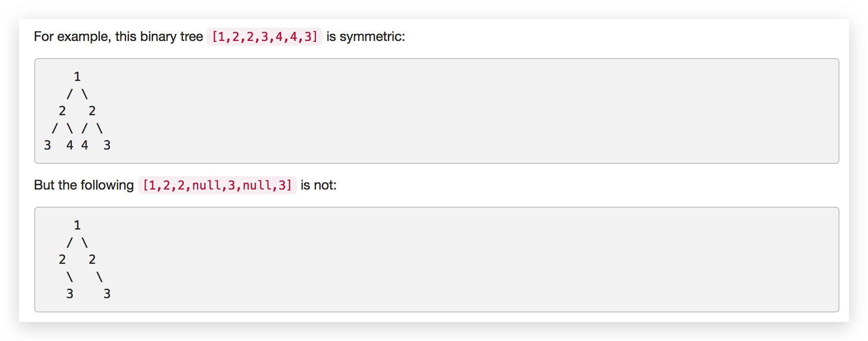The width and height of the screenshot is (868, 341).
Task: Click the text "For example, this binary tree"
Action: coord(118,37)
